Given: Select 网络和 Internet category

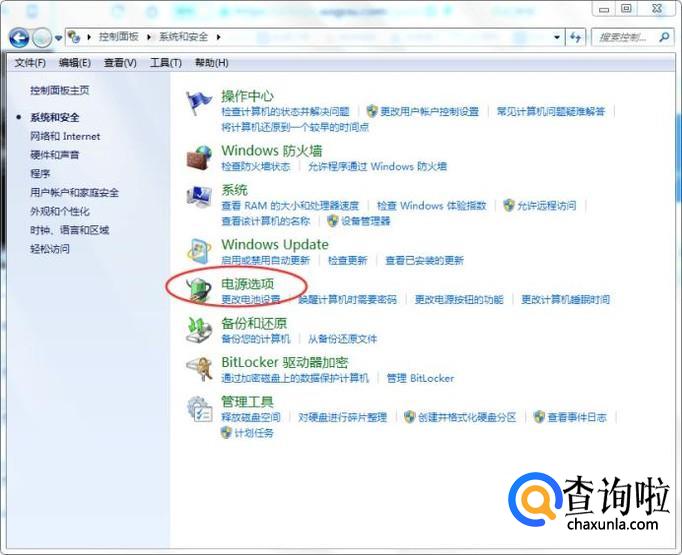Looking at the screenshot, I should (x=65, y=136).
